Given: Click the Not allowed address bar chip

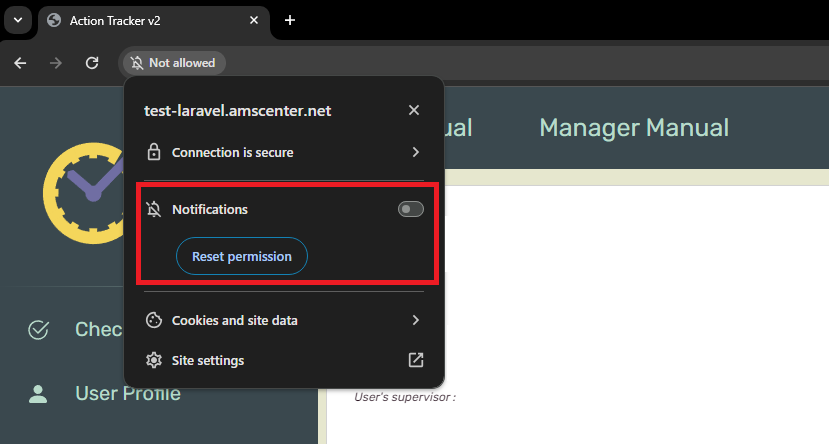Looking at the screenshot, I should (174, 63).
